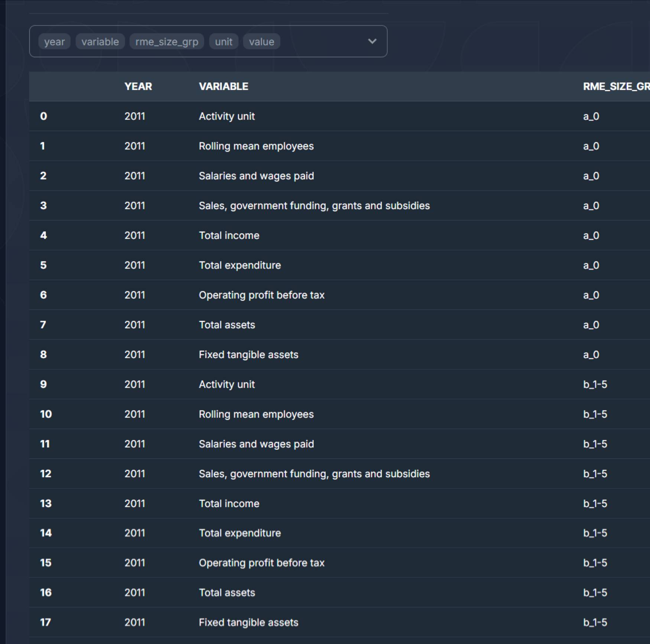Select 'Total assets' in row 16
The height and width of the screenshot is (644, 650).
227,592
